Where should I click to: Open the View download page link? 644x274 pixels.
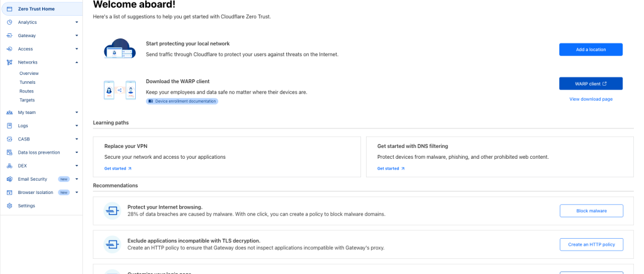tap(591, 99)
